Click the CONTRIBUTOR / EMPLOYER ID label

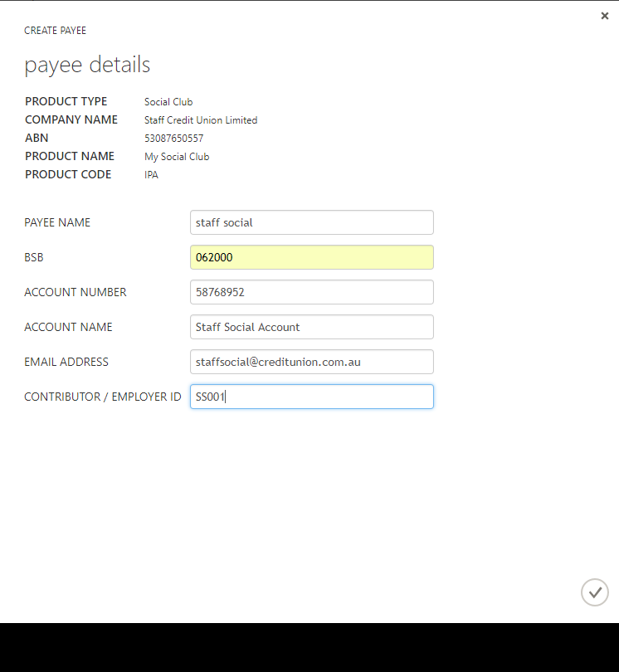click(x=103, y=397)
